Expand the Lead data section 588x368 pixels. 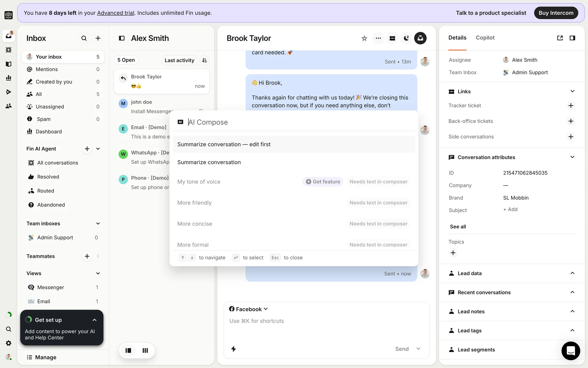[572, 273]
